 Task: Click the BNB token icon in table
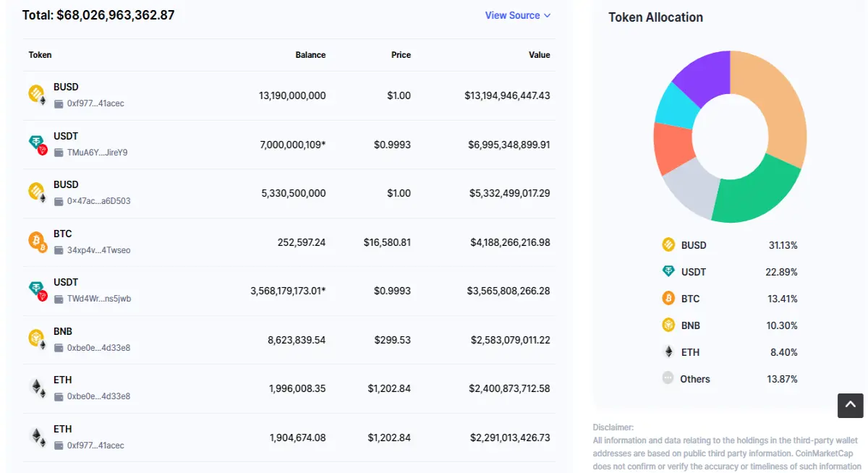tap(37, 338)
